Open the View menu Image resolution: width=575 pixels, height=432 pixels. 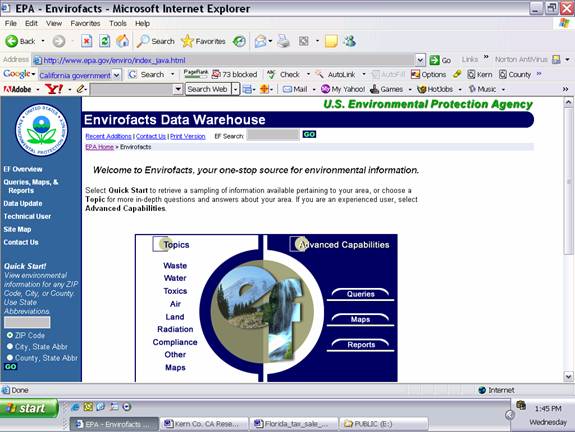coord(54,23)
